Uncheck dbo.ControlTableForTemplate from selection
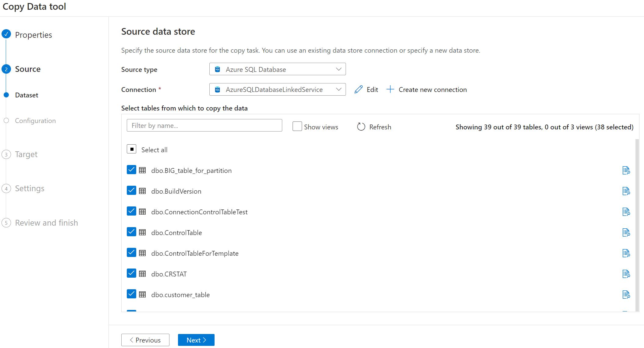Image resolution: width=644 pixels, height=348 pixels. coord(132,253)
